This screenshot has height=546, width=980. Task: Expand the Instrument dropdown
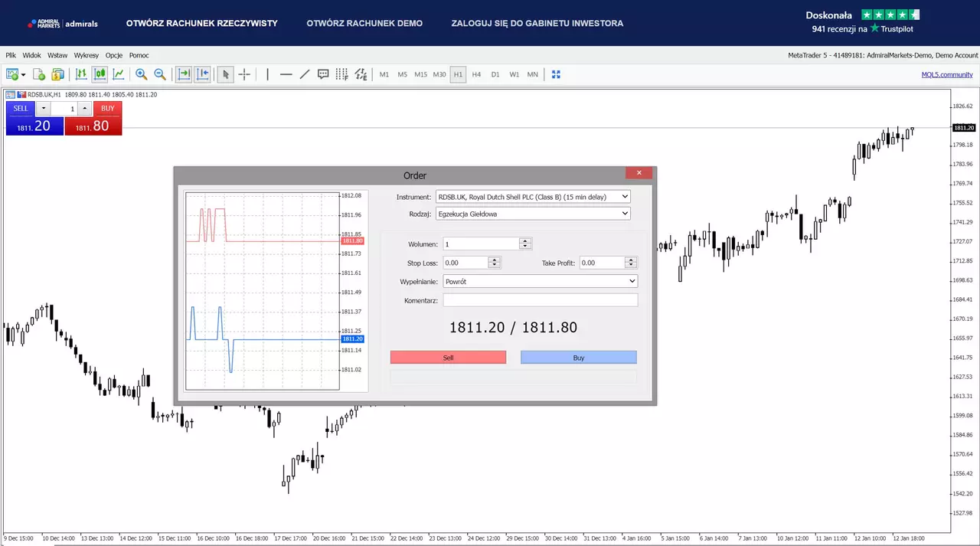pos(533,197)
